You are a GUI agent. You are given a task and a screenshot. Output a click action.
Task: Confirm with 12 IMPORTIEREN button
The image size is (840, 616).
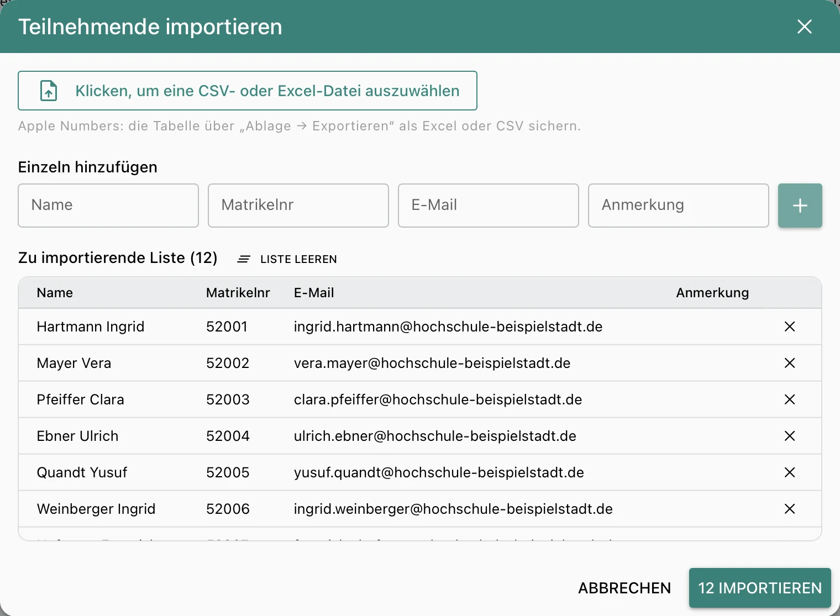[760, 588]
